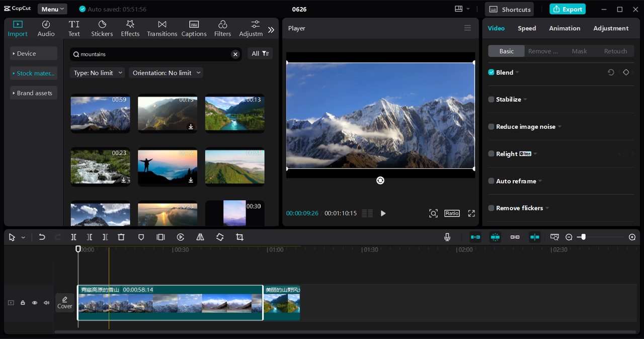The image size is (644, 339).
Task: Open the Ratio selector
Action: (x=452, y=213)
